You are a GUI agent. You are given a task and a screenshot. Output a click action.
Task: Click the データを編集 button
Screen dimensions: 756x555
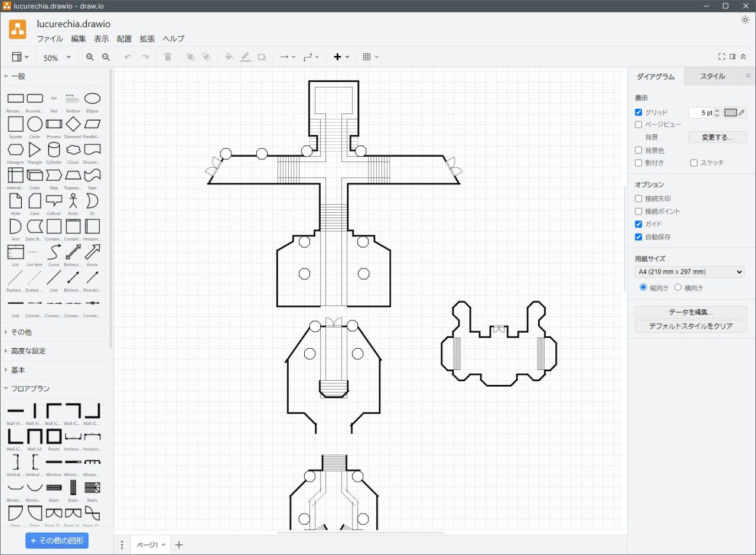[690, 312]
